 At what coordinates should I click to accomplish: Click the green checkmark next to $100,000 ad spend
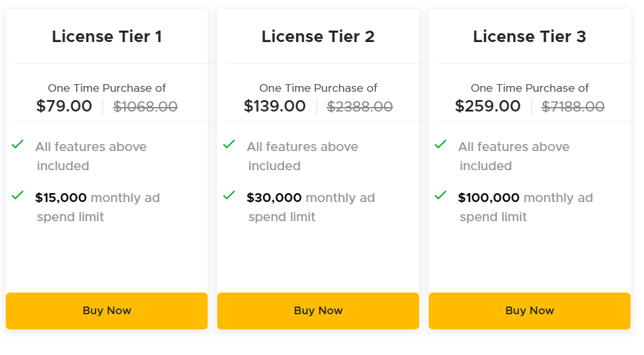coord(441,195)
